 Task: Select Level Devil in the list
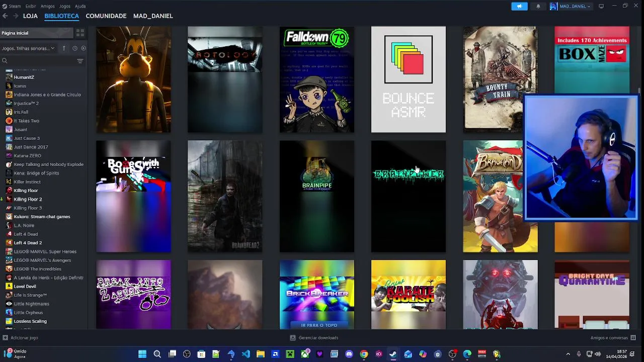click(x=25, y=287)
